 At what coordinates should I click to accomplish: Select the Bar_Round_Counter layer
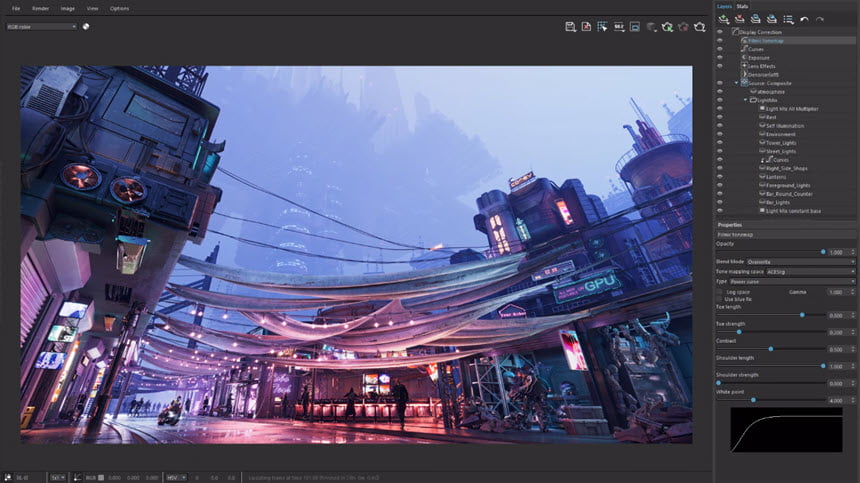(x=789, y=194)
